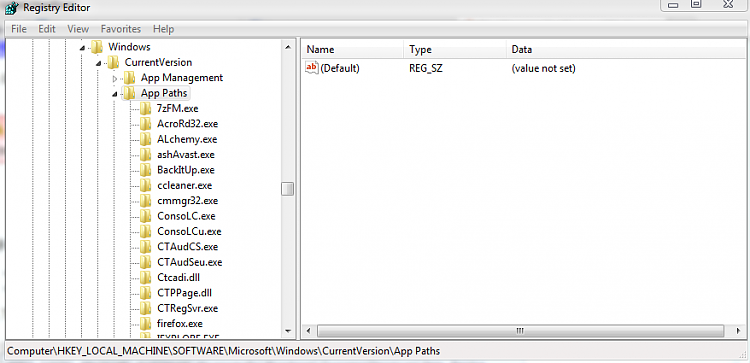Select the cmmgr32.exe key label
Screen dimensions: 750x363
click(x=188, y=200)
